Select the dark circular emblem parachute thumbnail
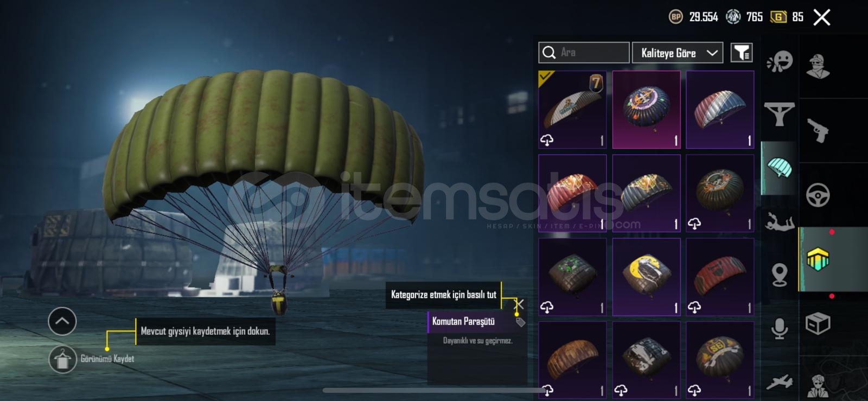The height and width of the screenshot is (401, 868). click(x=646, y=110)
